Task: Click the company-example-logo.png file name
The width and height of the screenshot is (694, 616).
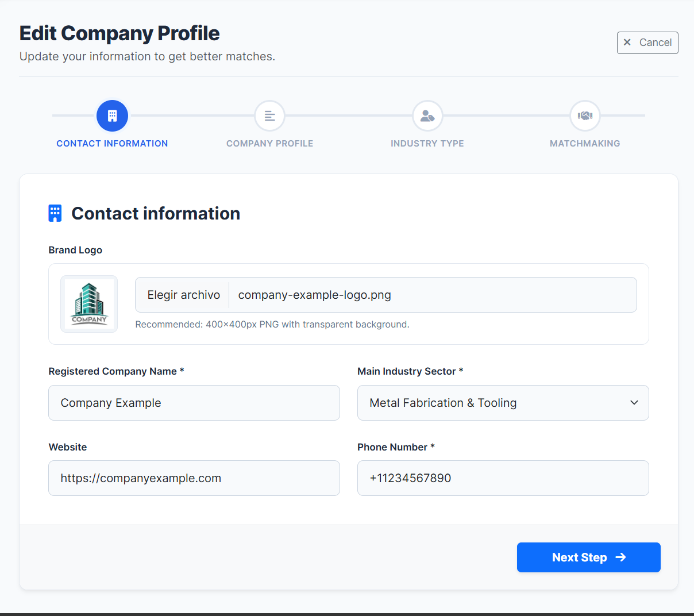Action: pyautogui.click(x=314, y=295)
